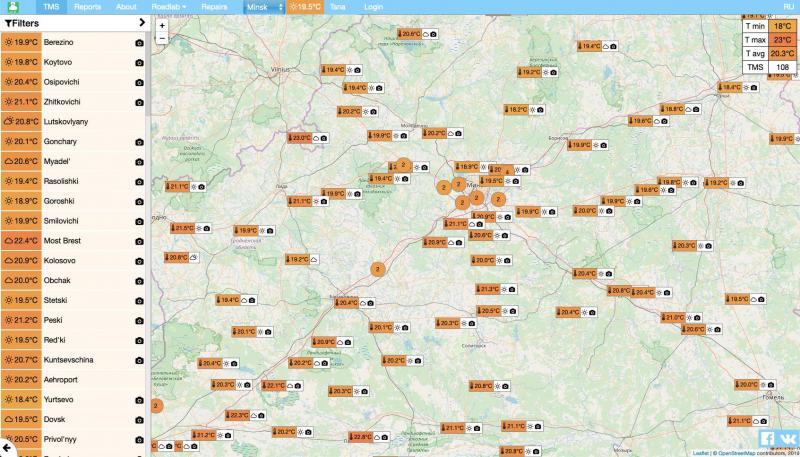Viewport: 800px width, 457px height.
Task: Open camera for Berezino station
Action: click(x=139, y=43)
